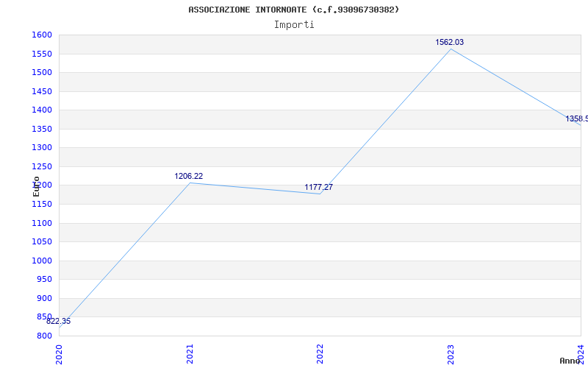Click the Importi subtitle
Viewport: 588px width, 368px height.
coord(294,25)
